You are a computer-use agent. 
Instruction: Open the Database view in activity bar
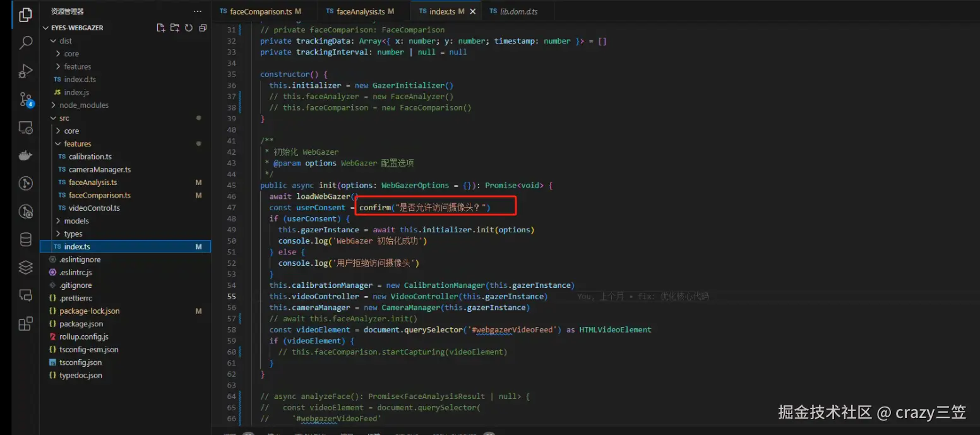[26, 239]
